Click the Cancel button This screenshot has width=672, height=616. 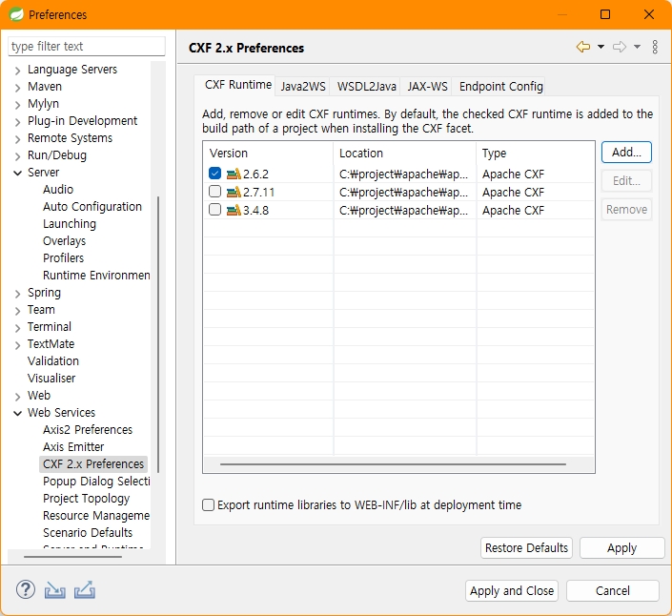click(x=613, y=590)
